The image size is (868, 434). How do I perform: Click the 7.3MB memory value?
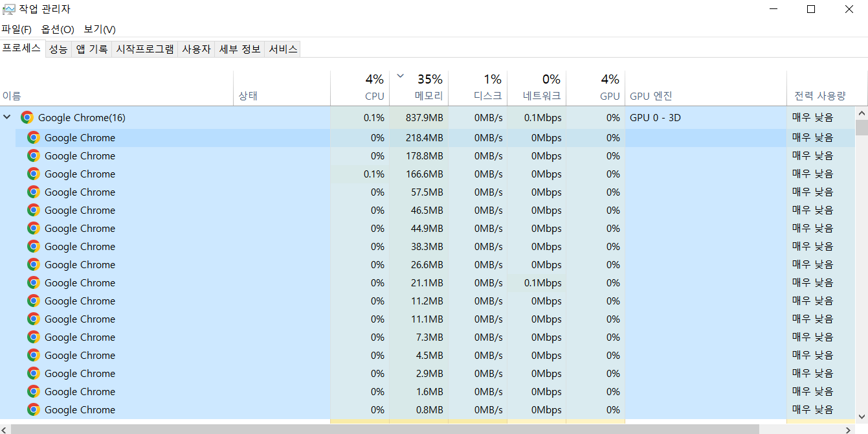tap(430, 337)
